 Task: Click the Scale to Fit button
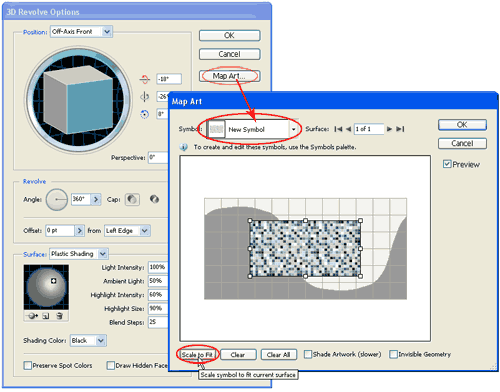point(197,355)
